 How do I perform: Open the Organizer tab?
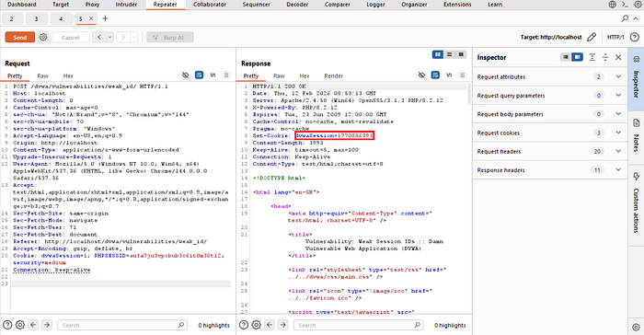click(414, 5)
